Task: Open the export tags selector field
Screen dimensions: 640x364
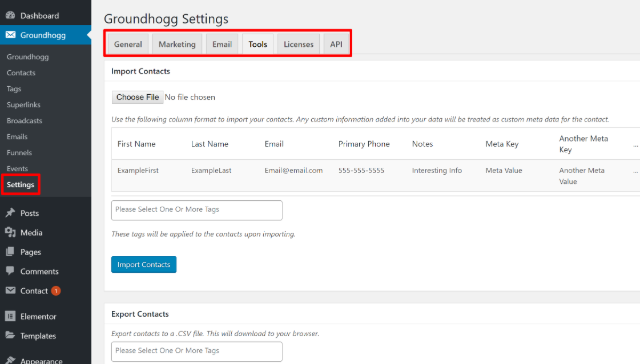Action: [x=197, y=351]
